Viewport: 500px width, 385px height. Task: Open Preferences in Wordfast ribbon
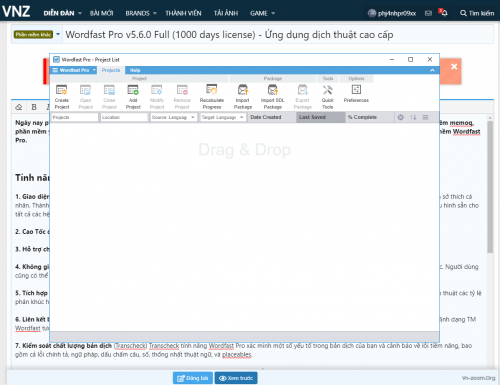point(356,94)
